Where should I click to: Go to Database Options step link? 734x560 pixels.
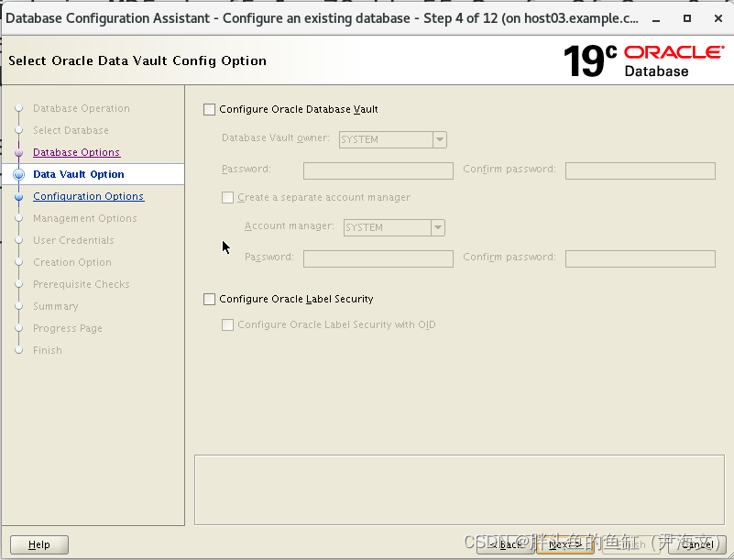(77, 152)
